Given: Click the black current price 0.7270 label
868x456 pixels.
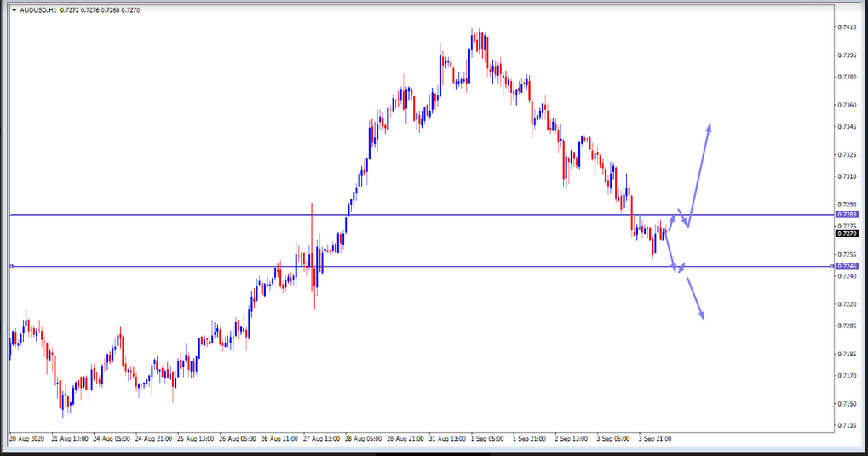Looking at the screenshot, I should (x=847, y=234).
